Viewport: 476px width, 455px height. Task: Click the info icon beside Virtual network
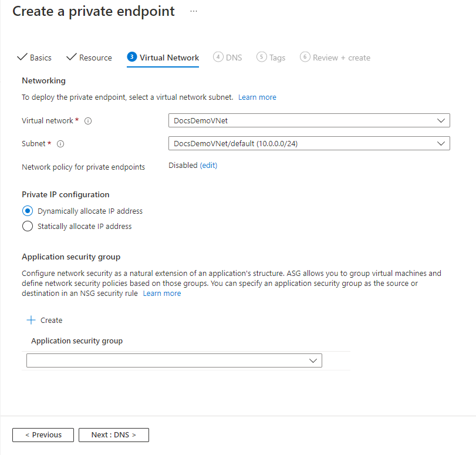[x=88, y=120]
